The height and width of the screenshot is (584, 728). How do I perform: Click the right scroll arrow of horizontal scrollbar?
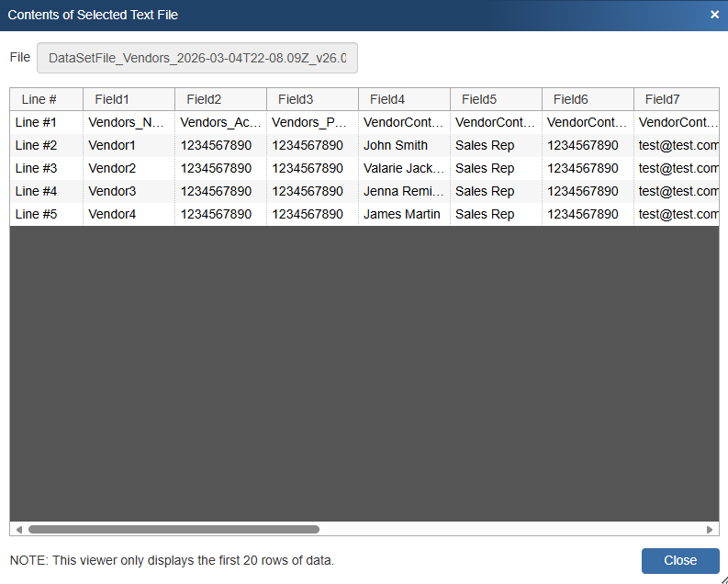pos(709,530)
